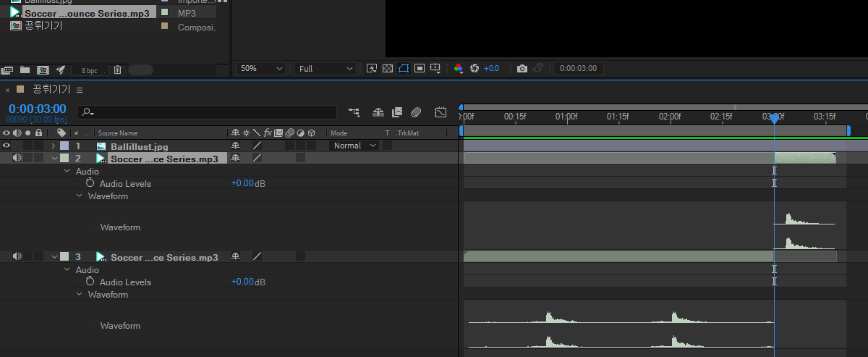Mute audio of layer 3 Soccer mp3
This screenshot has height=357, width=868.
[x=17, y=256]
